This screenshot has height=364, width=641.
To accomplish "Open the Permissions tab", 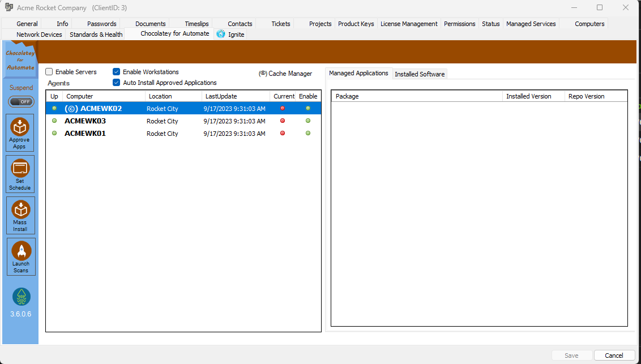I will click(x=459, y=24).
